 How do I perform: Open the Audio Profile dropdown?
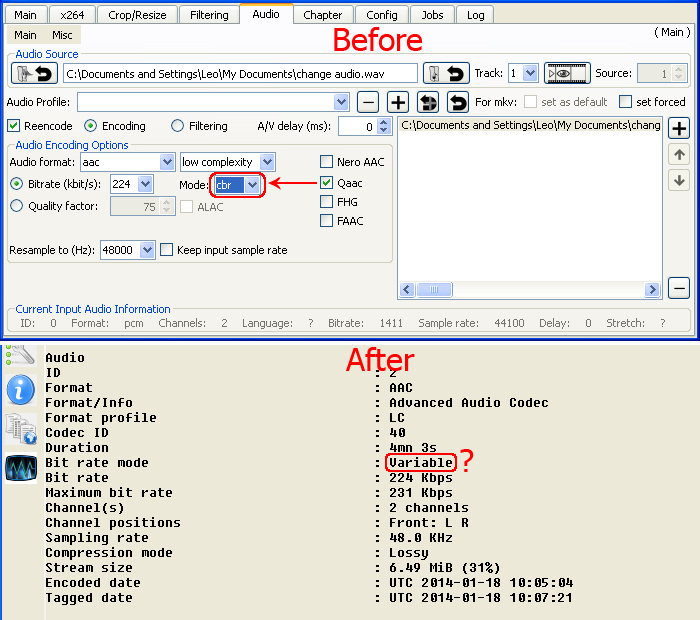click(x=341, y=102)
